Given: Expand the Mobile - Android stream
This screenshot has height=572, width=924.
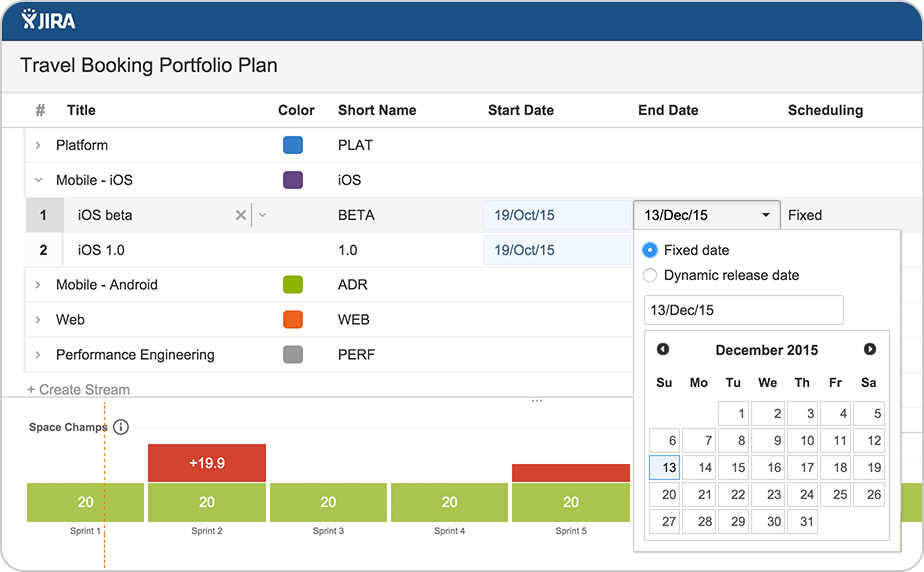Looking at the screenshot, I should [38, 285].
